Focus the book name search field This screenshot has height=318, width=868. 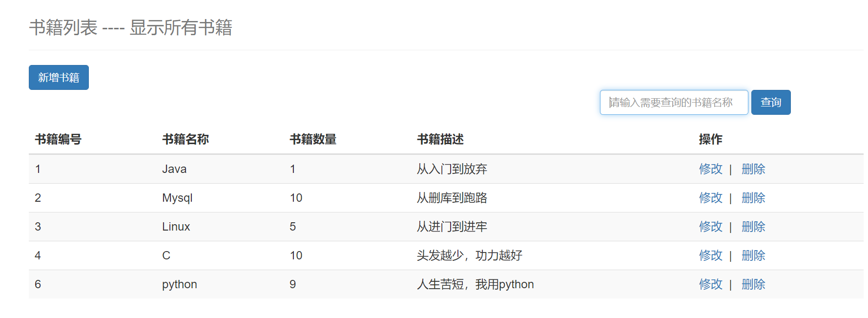click(x=674, y=102)
